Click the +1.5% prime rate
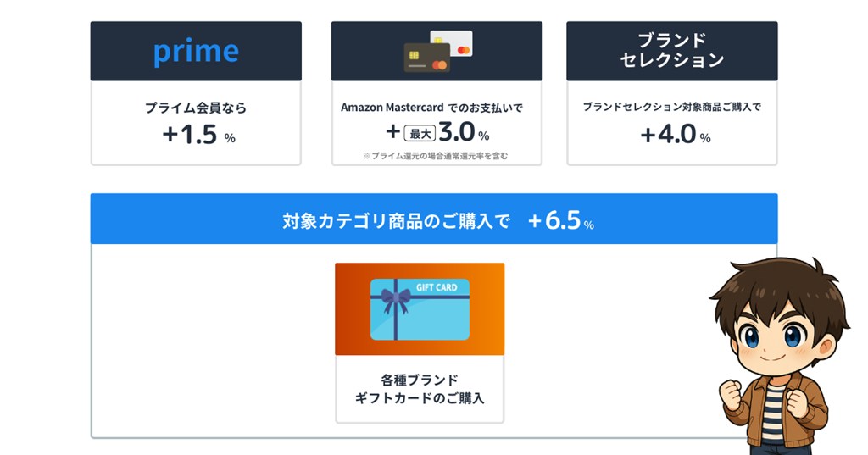 coord(198,135)
